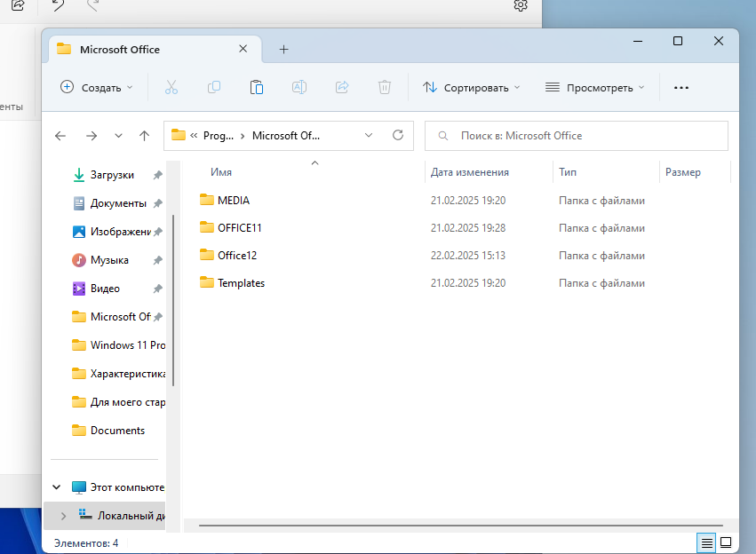Open the Просмотреть dropdown
This screenshot has width=756, height=554.
coord(595,87)
